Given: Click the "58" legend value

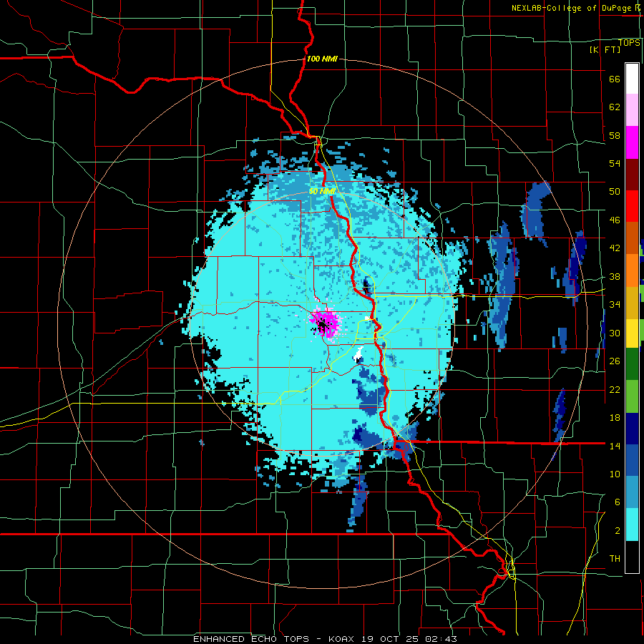Looking at the screenshot, I should pos(615,135).
